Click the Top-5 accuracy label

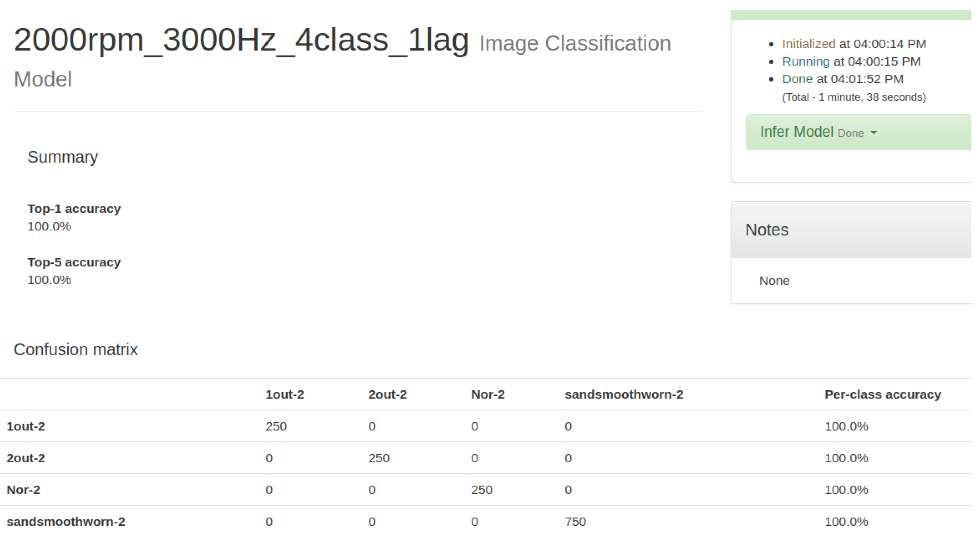(x=74, y=262)
